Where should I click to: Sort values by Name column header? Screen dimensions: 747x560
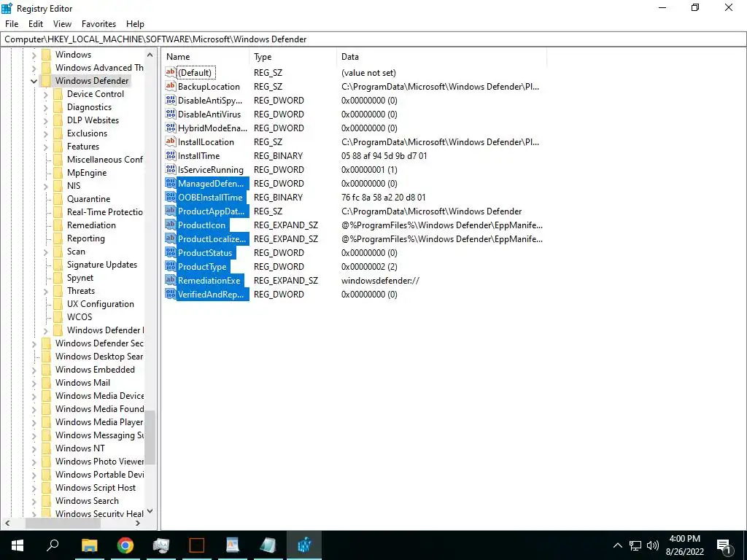pos(205,57)
